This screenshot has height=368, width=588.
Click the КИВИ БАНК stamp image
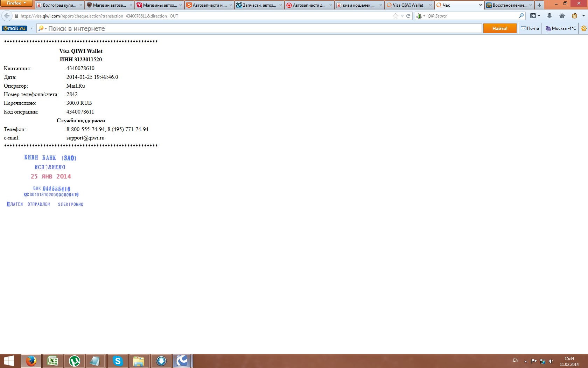tap(45, 180)
